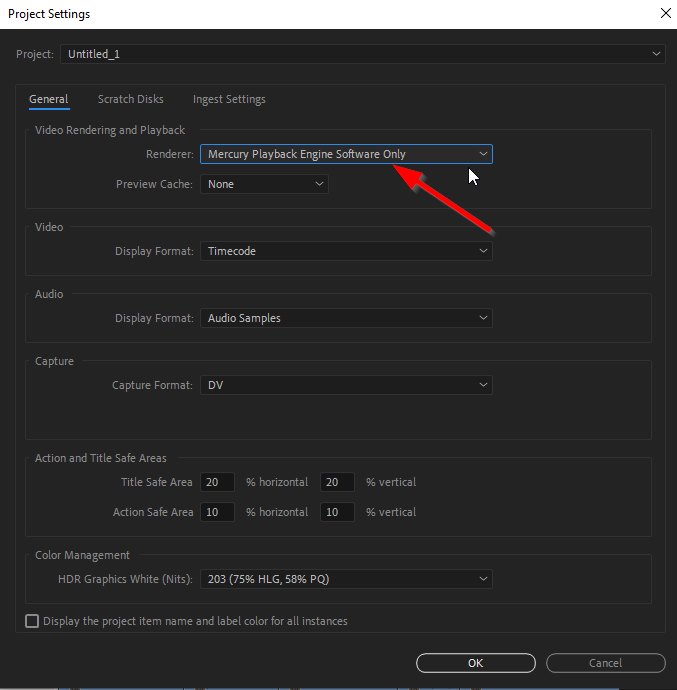The height and width of the screenshot is (690, 677).
Task: Open the Capture Format dropdown
Action: click(x=346, y=385)
